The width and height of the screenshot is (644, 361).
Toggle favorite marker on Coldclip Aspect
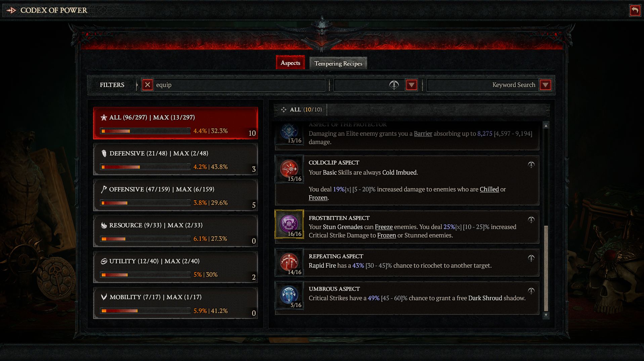click(x=531, y=164)
